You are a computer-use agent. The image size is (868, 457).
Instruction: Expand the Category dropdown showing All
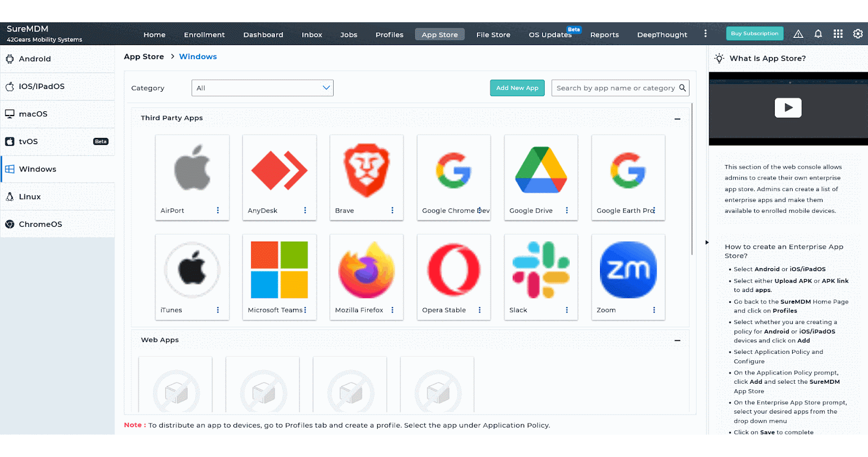click(x=263, y=88)
